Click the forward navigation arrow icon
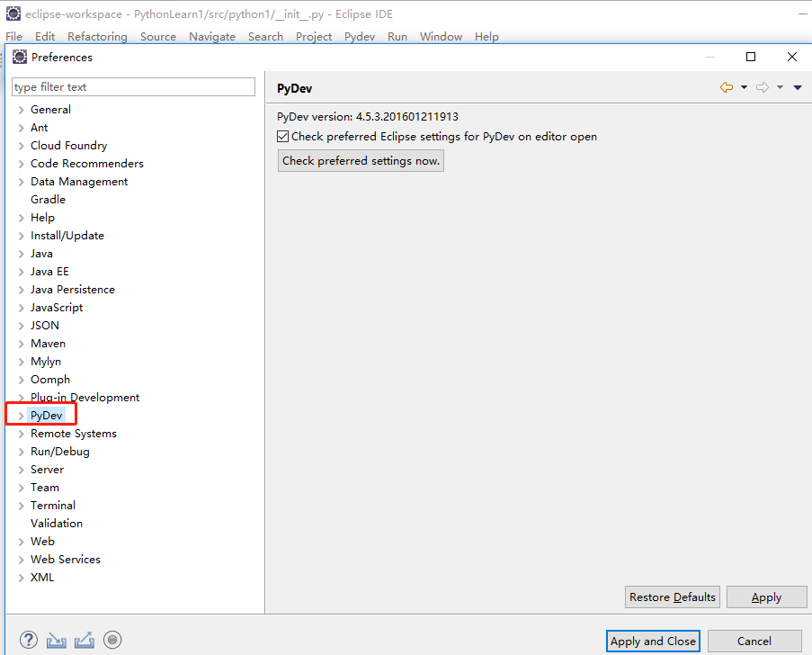812x655 pixels. [763, 87]
